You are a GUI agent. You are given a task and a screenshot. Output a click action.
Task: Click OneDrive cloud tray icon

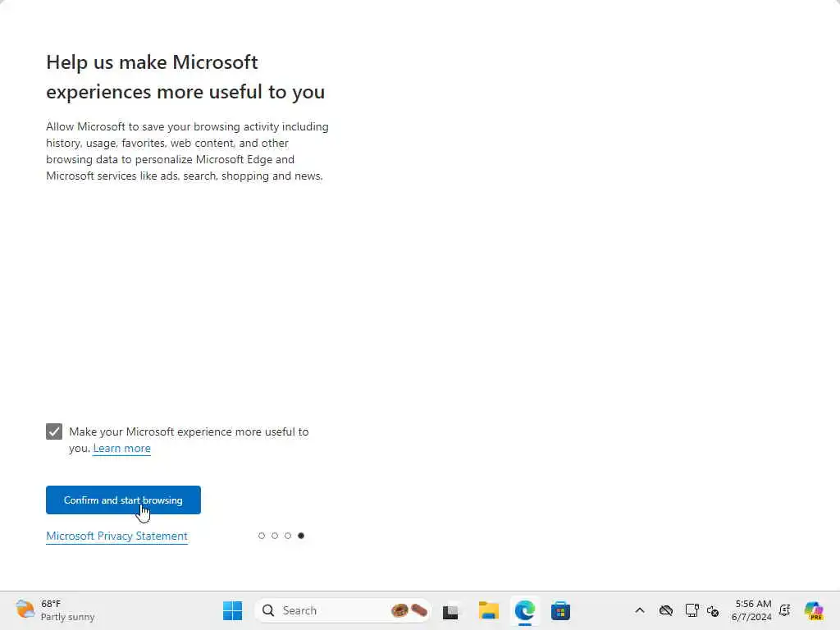point(666,610)
